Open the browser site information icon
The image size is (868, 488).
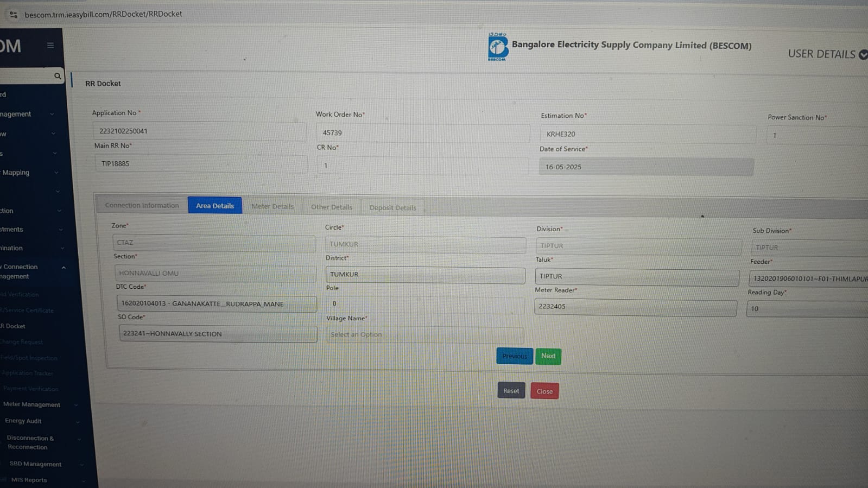(x=14, y=15)
